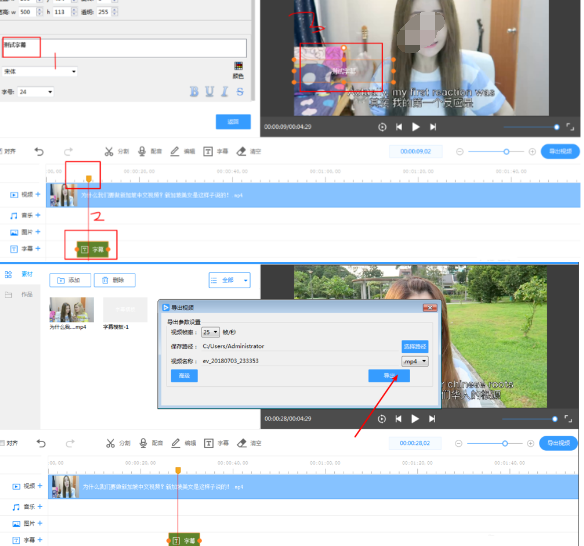This screenshot has height=546, width=584.
Task: Enable Italic style with the I icon
Action: (225, 91)
